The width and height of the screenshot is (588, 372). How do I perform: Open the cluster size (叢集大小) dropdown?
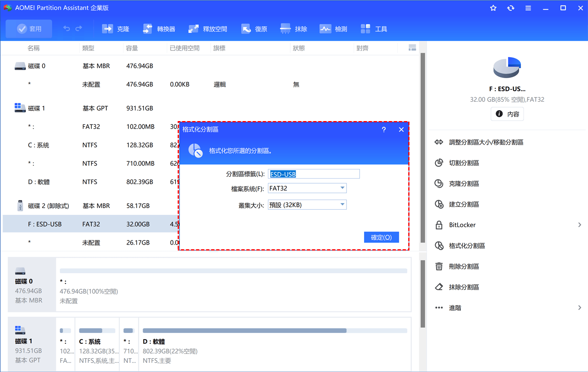point(307,205)
